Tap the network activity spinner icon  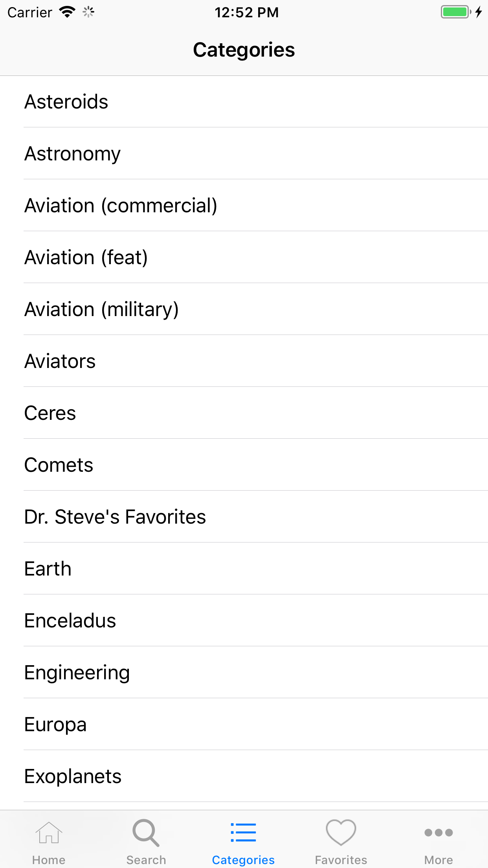coord(88,12)
